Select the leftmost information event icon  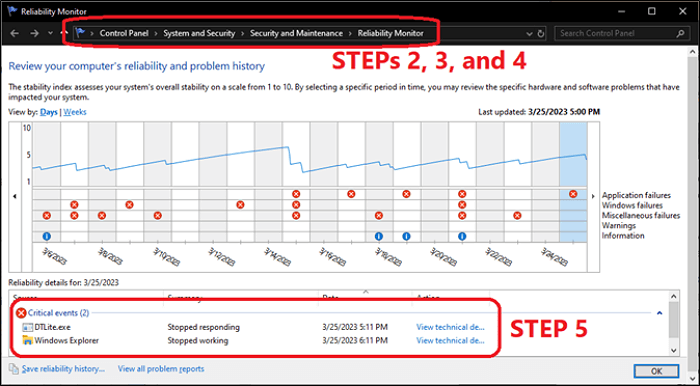click(x=46, y=236)
